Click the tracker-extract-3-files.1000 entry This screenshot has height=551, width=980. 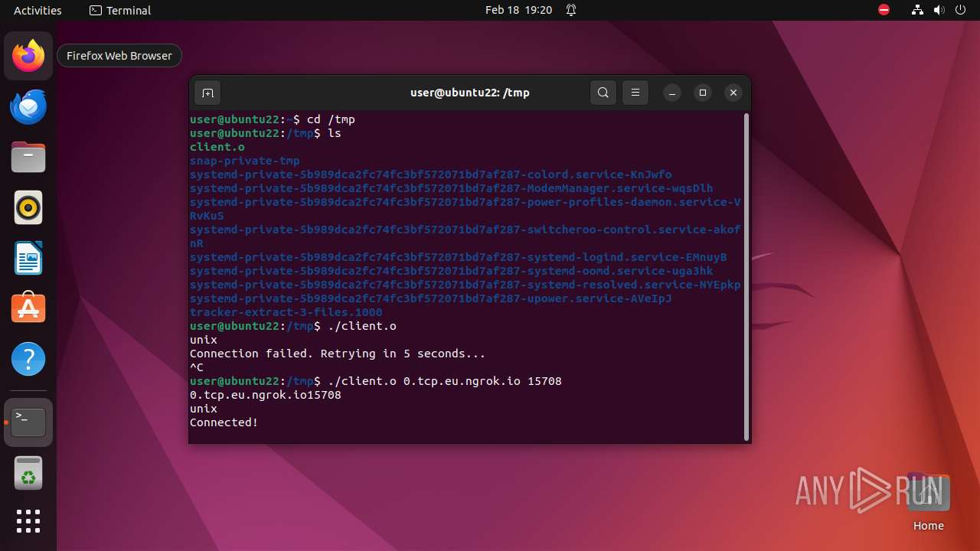pos(286,312)
